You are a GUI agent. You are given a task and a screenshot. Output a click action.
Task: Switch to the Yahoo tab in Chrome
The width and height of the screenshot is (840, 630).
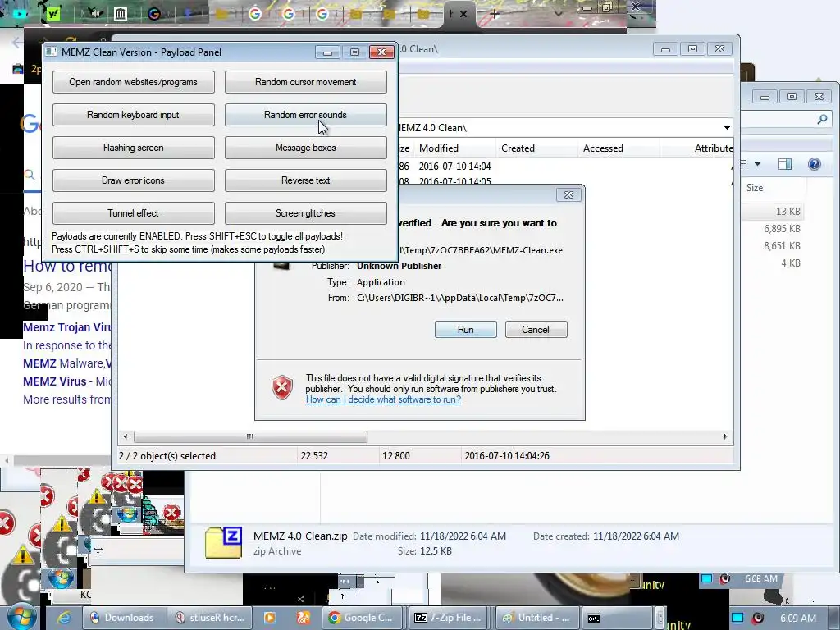tap(53, 15)
